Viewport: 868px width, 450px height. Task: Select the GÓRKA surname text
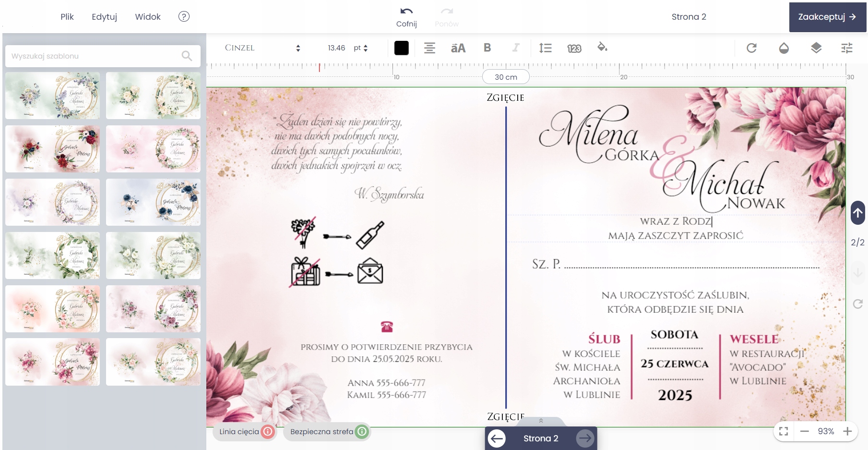click(x=632, y=155)
